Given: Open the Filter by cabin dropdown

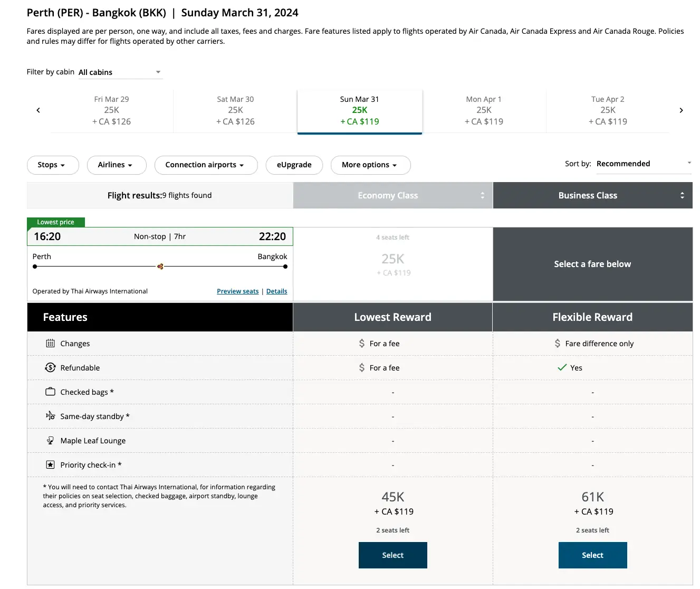Looking at the screenshot, I should point(120,72).
